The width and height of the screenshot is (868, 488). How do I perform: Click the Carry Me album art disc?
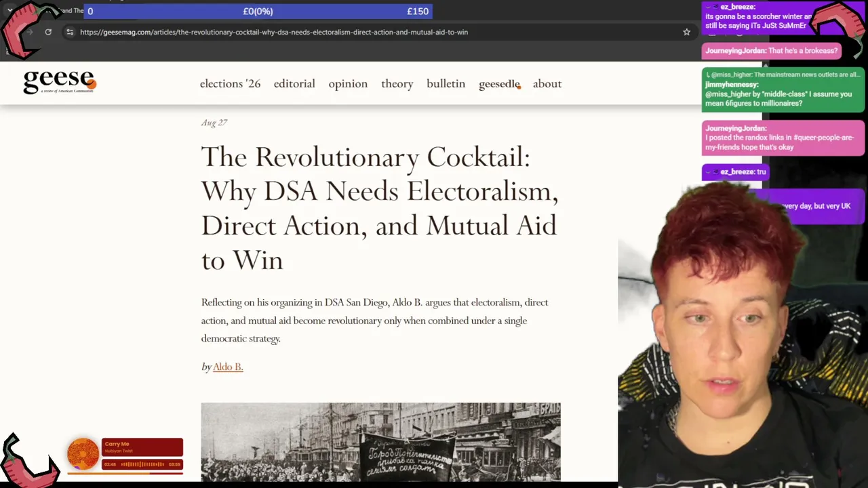83,453
